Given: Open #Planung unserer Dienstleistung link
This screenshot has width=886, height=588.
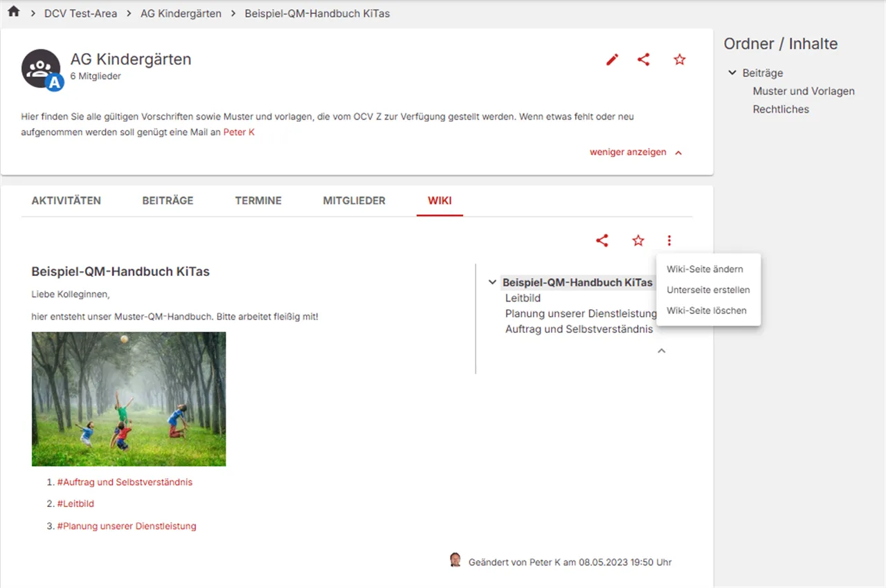Looking at the screenshot, I should (x=127, y=526).
